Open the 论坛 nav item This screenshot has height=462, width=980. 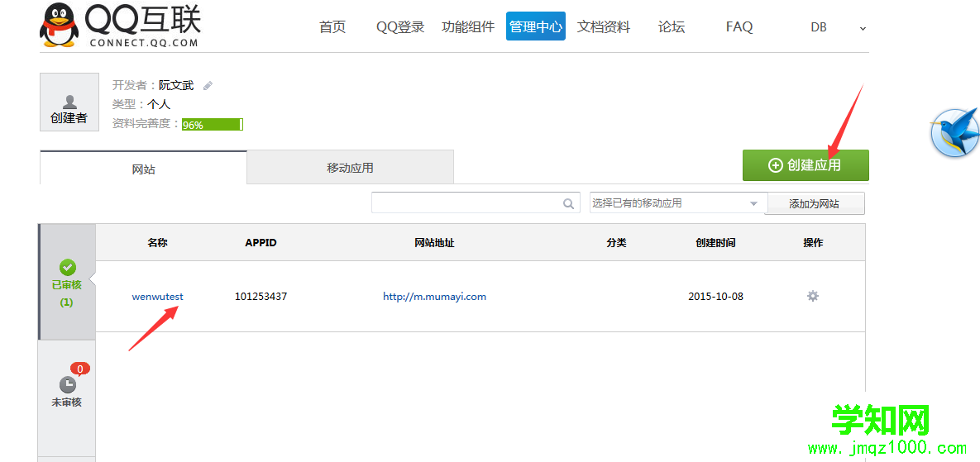coord(672,26)
